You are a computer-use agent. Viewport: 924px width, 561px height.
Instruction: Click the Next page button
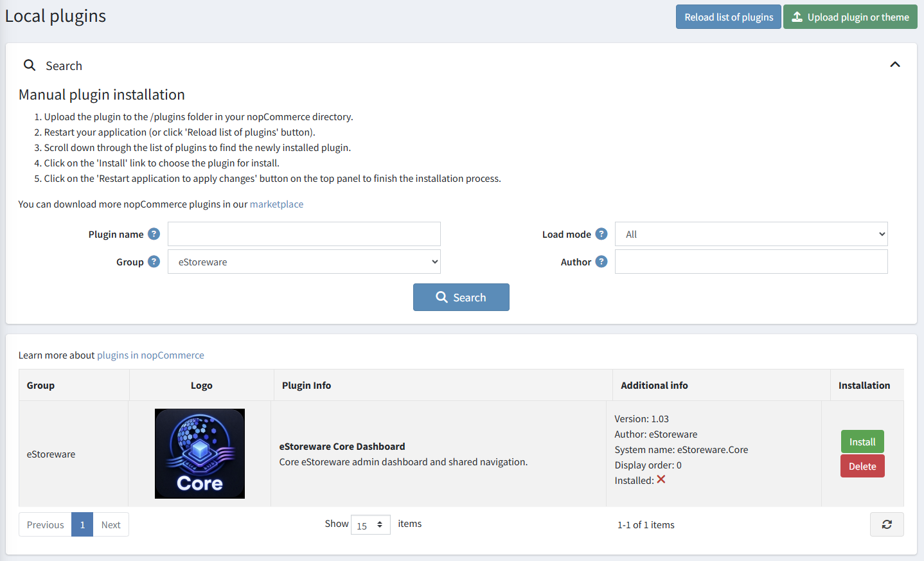coord(111,524)
